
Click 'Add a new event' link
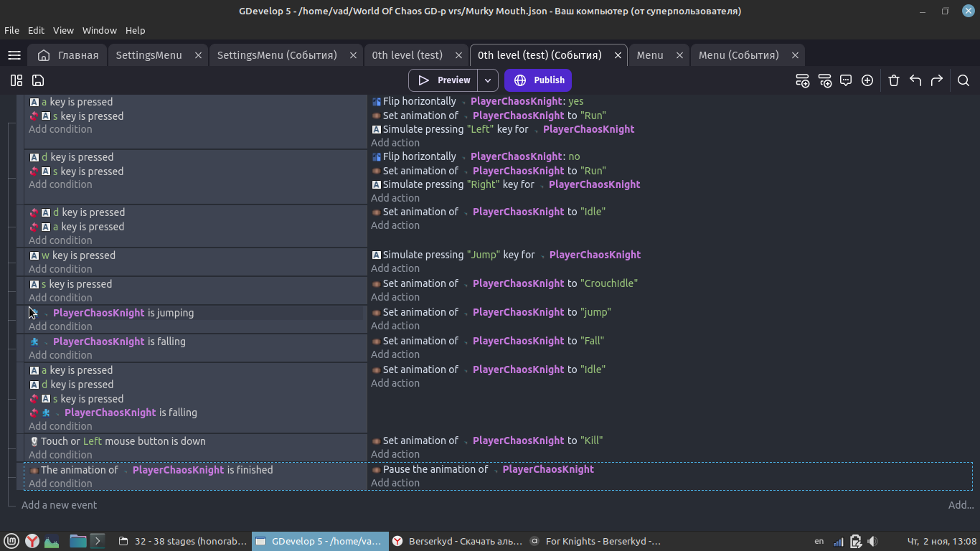click(x=59, y=505)
